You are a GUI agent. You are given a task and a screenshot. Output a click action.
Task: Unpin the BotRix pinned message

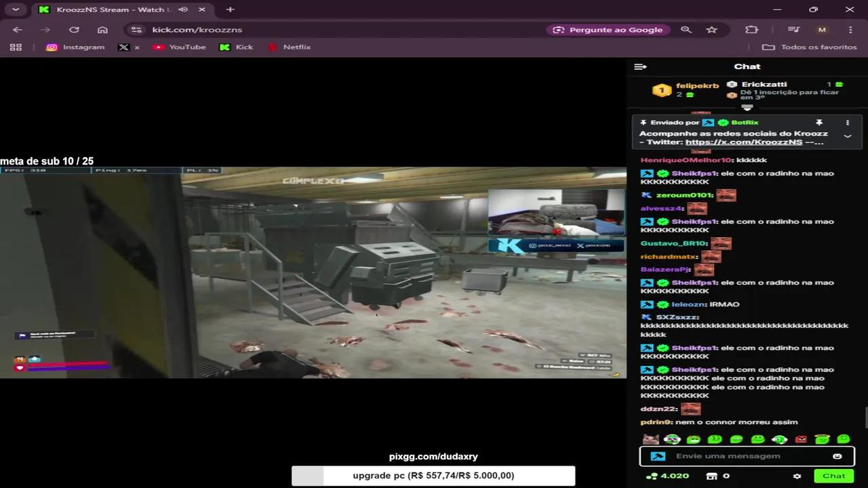coord(819,123)
